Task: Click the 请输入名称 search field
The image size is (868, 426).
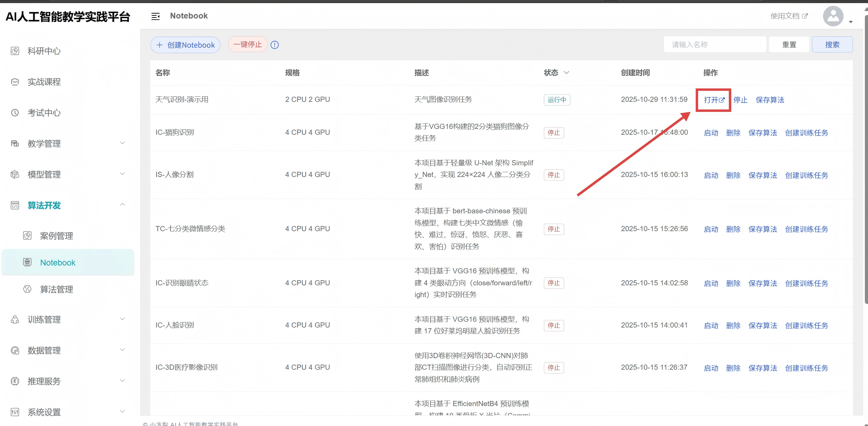Action: point(715,45)
